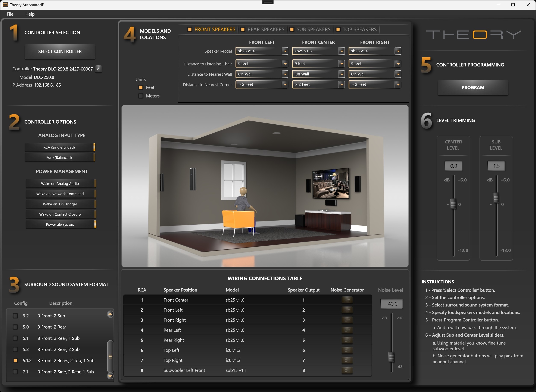
Task: Toggle Noise Generator Off for Rear Right
Action: (x=347, y=340)
